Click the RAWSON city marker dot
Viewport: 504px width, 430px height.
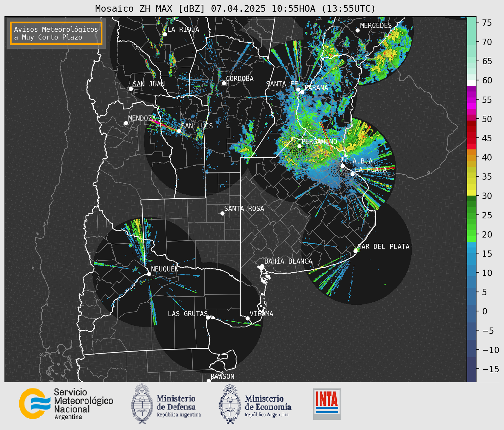(209, 381)
